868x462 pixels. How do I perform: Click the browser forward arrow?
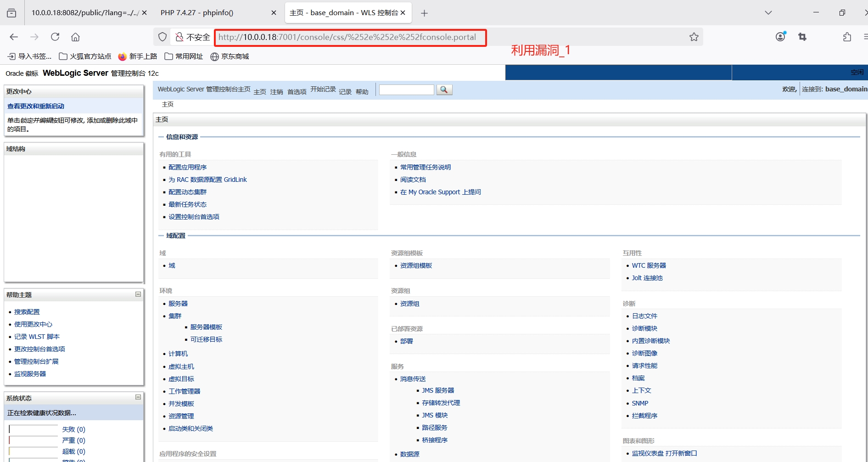[34, 37]
